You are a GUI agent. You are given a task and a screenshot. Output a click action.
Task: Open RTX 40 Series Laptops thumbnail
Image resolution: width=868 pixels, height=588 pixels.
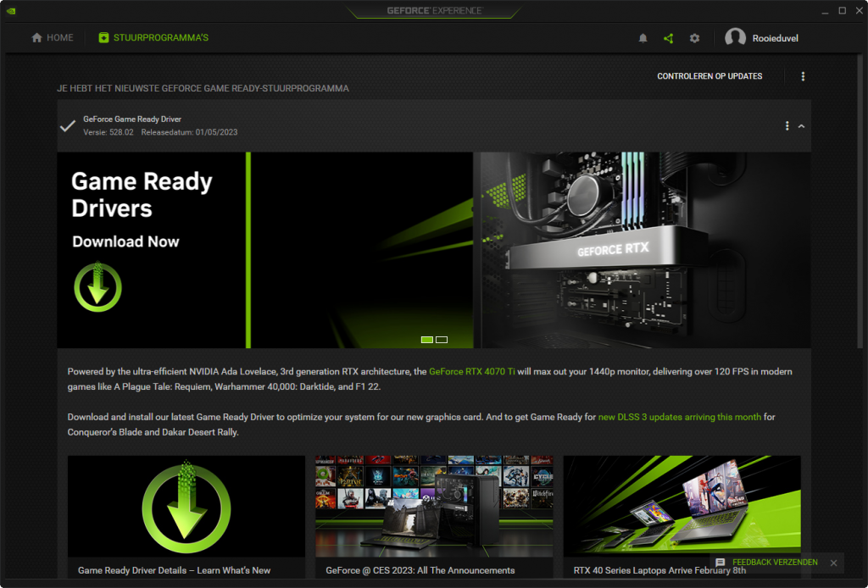pyautogui.click(x=682, y=506)
